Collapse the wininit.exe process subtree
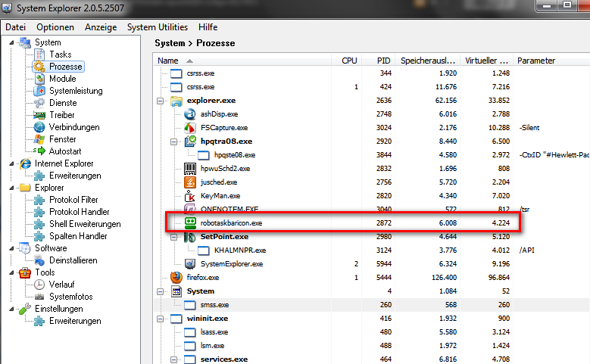Image resolution: width=590 pixels, height=364 pixels. (161, 319)
